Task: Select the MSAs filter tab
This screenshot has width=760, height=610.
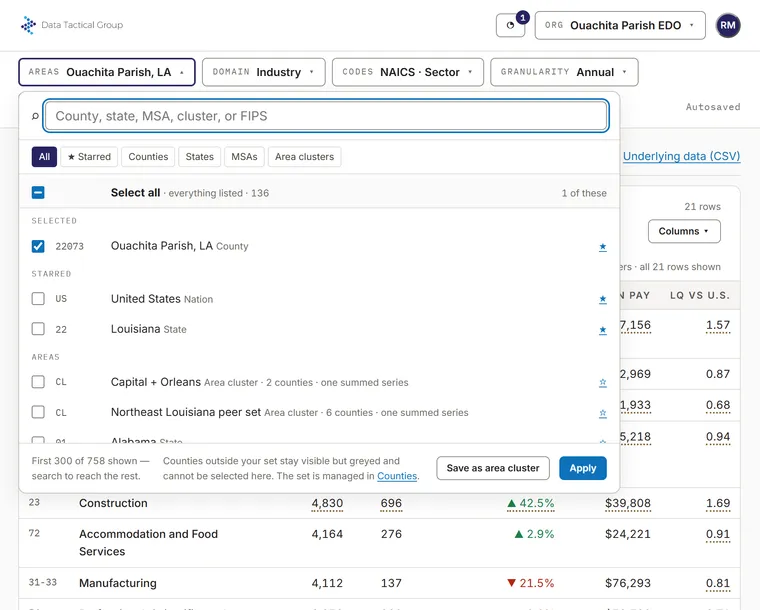Action: tap(244, 157)
